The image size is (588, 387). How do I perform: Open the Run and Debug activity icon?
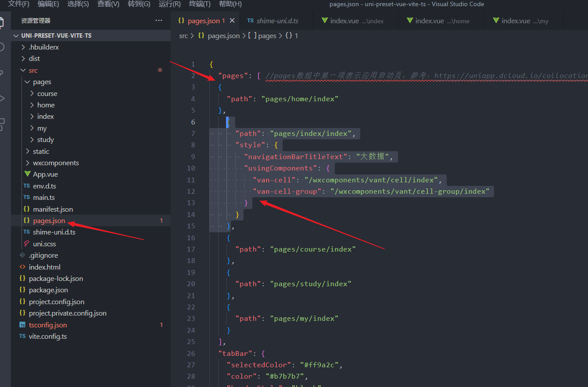(x=2, y=98)
